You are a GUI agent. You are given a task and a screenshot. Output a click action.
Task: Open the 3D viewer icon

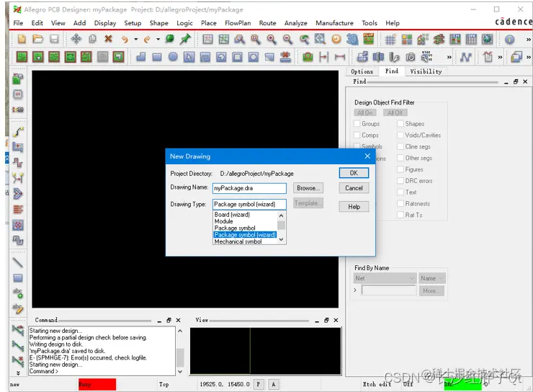[x=352, y=39]
